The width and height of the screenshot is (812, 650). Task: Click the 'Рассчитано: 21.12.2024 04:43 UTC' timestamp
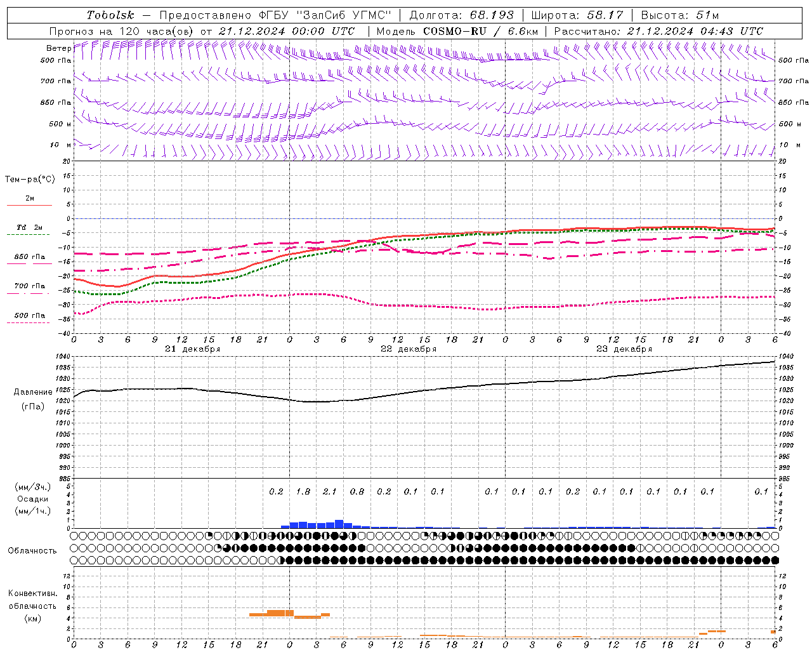tap(658, 31)
